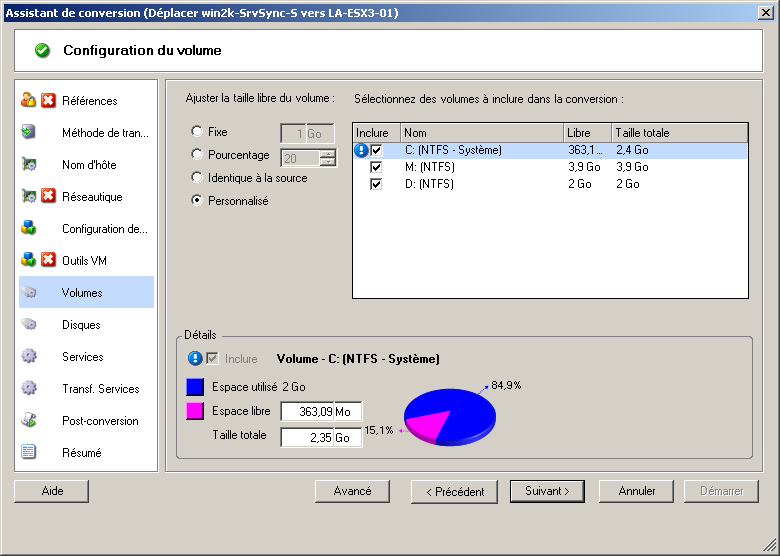The height and width of the screenshot is (556, 780).
Task: Go to the Résumé step
Action: 87,452
